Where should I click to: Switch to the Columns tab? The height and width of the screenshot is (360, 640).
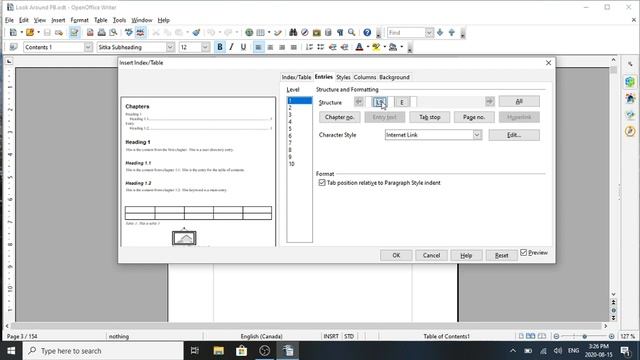[364, 77]
